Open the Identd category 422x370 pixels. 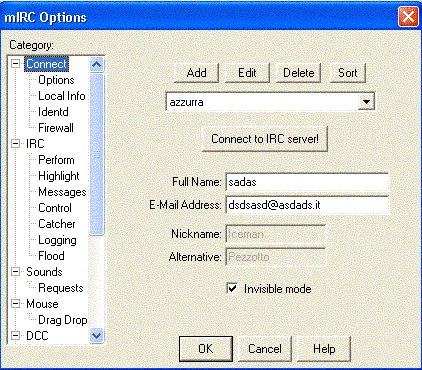click(53, 112)
